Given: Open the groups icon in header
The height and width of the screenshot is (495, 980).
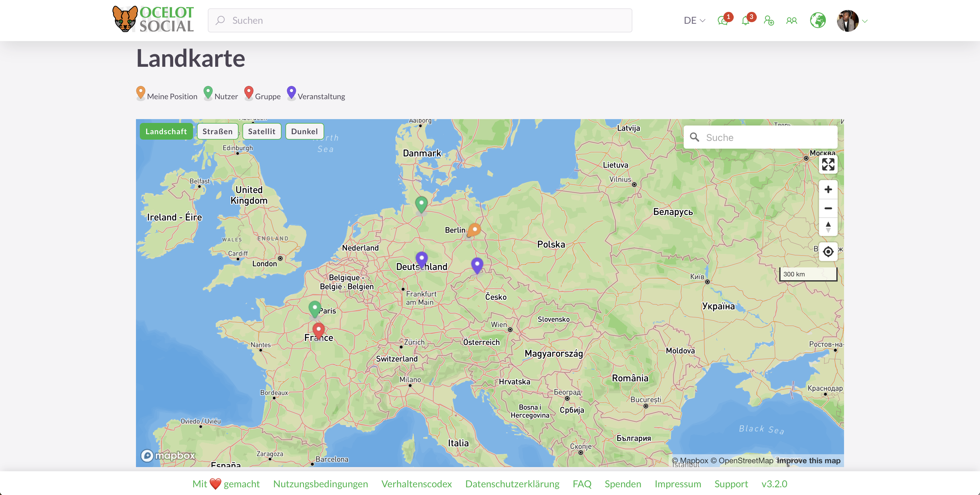Looking at the screenshot, I should (x=792, y=21).
